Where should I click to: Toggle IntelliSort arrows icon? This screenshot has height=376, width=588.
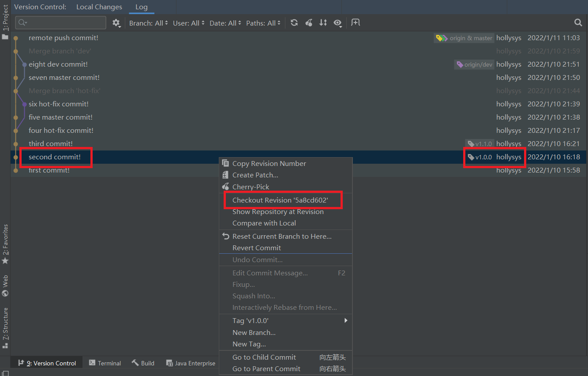point(323,23)
